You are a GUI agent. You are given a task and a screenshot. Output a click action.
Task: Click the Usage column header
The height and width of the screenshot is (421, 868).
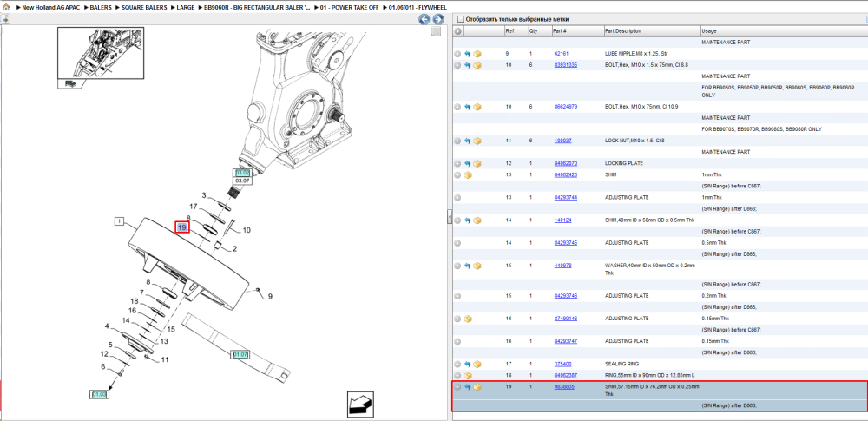pyautogui.click(x=783, y=31)
